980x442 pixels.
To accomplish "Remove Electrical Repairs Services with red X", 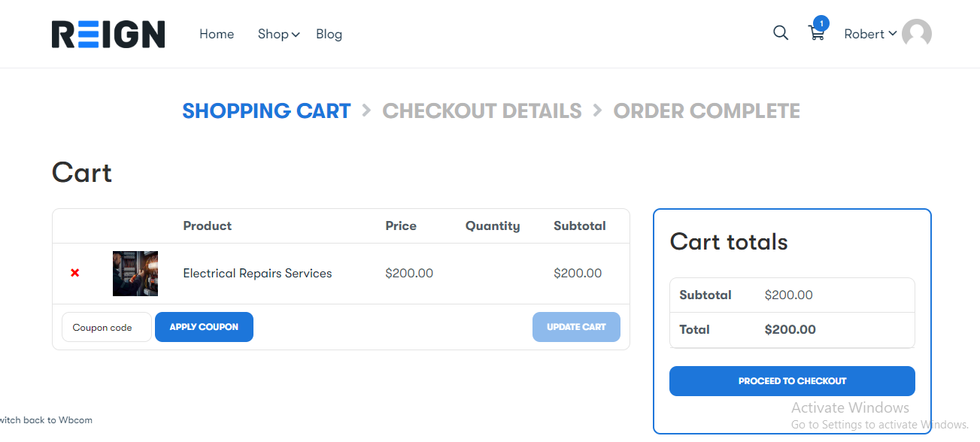I will (75, 273).
